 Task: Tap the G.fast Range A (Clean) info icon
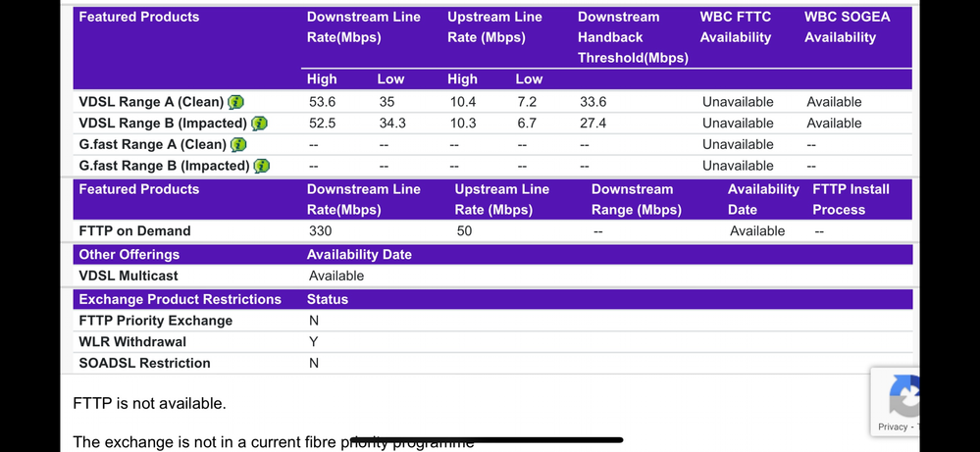[238, 145]
